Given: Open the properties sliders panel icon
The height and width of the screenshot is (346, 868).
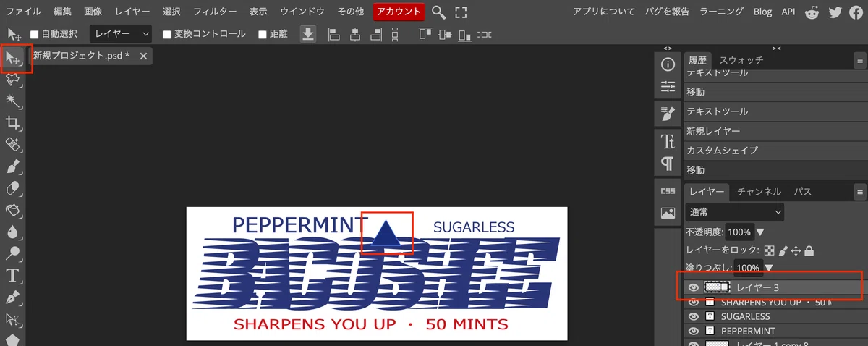Looking at the screenshot, I should (x=668, y=87).
